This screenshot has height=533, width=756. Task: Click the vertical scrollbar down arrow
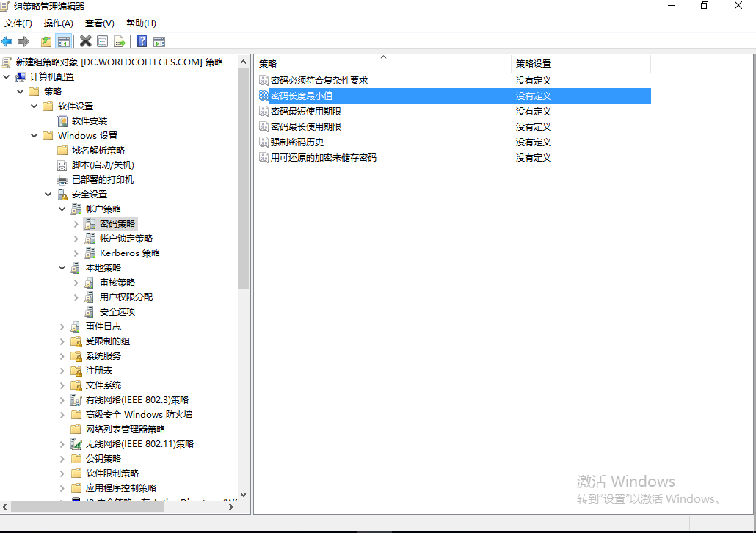click(x=243, y=496)
